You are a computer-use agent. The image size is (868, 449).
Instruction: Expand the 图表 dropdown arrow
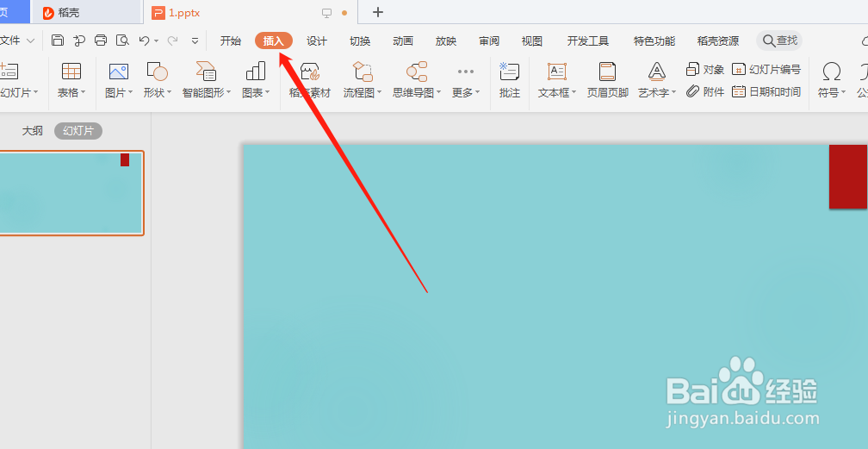(x=267, y=92)
